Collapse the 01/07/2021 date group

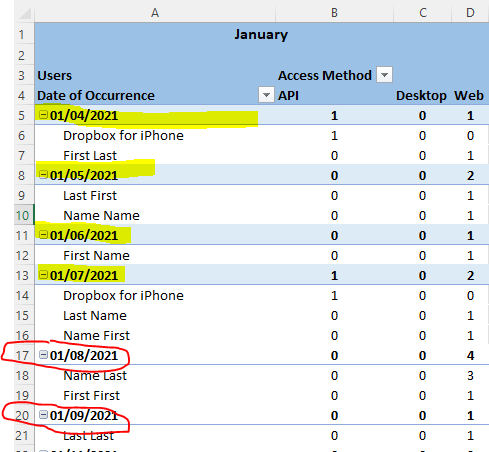point(43,275)
